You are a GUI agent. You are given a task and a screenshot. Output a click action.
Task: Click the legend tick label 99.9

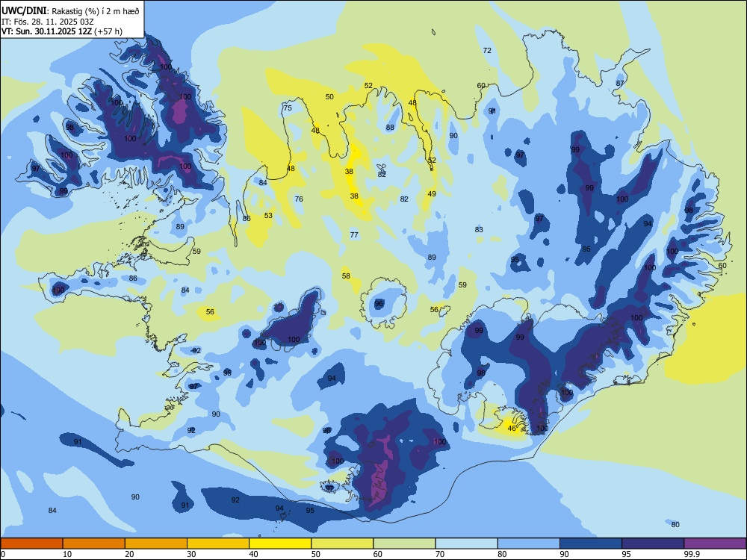pyautogui.click(x=692, y=554)
